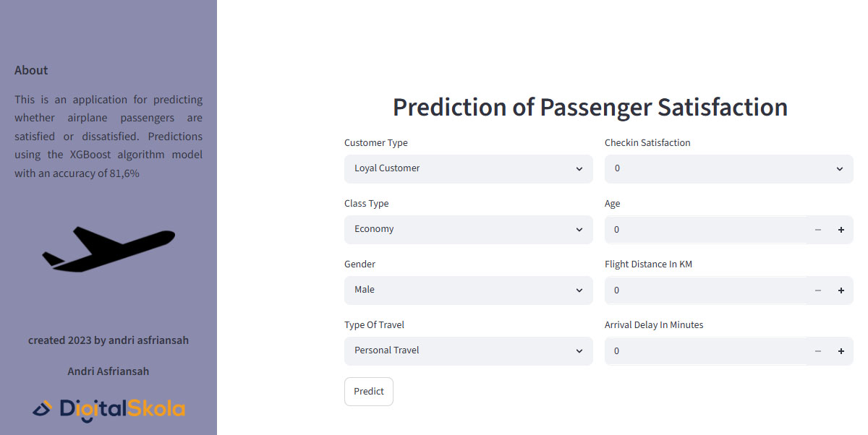Viewport: 868px width, 435px height.
Task: Click the About heading in sidebar
Action: [31, 70]
